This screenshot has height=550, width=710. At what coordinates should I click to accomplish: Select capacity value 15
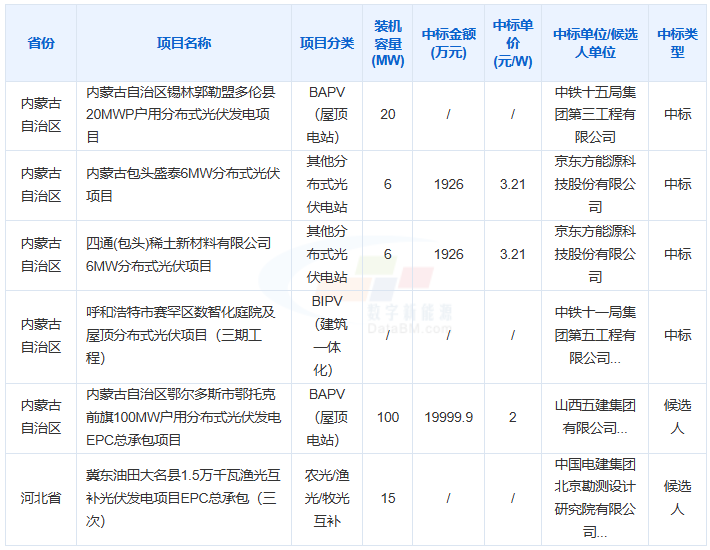[388, 498]
